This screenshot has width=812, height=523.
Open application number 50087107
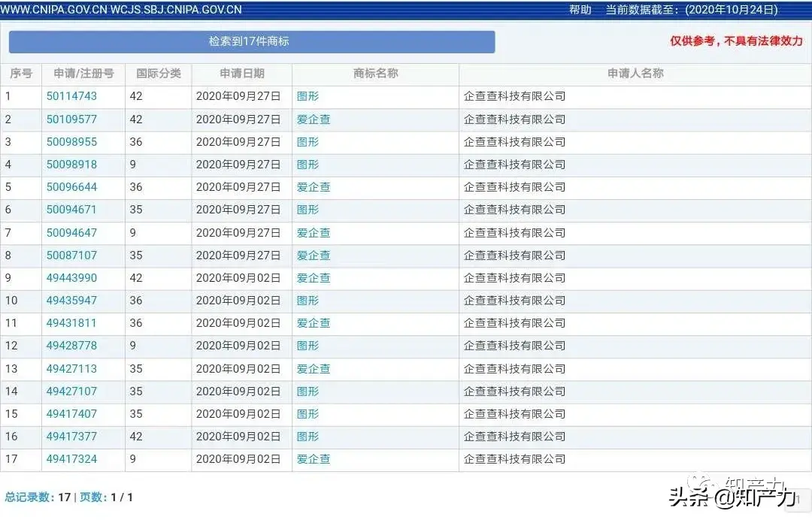[71, 255]
